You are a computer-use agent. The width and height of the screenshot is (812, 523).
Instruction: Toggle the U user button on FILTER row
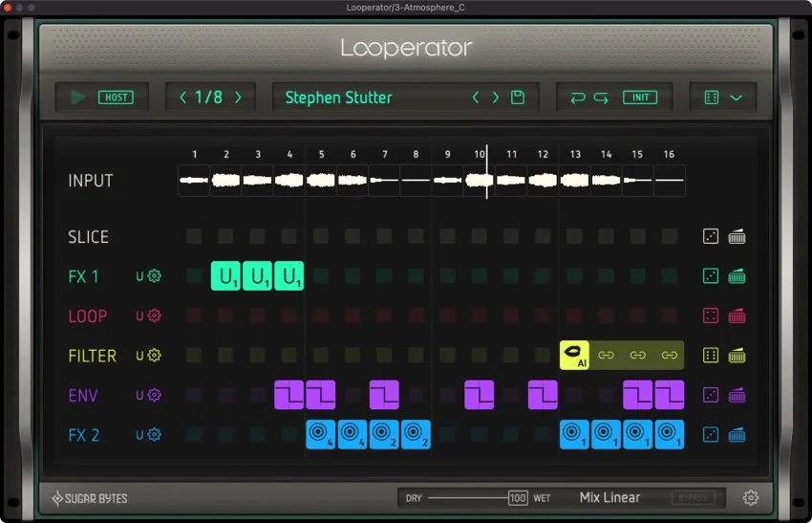pyautogui.click(x=139, y=356)
